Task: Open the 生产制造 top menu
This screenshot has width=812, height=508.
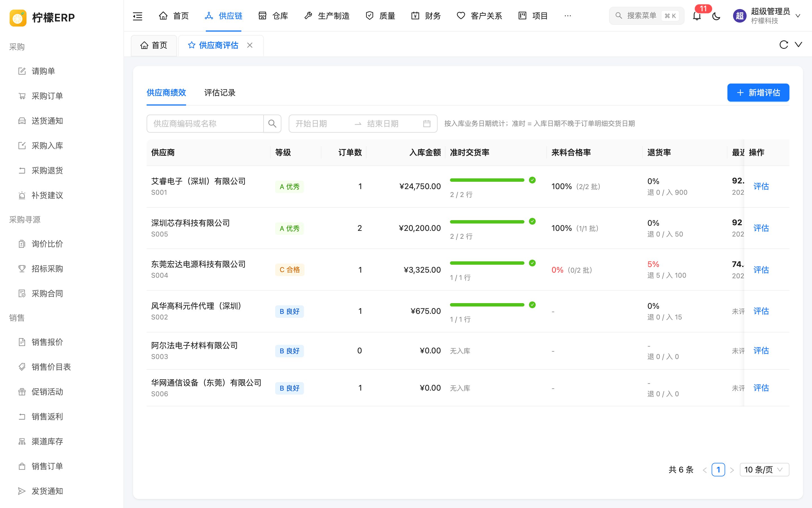Action: [x=327, y=16]
